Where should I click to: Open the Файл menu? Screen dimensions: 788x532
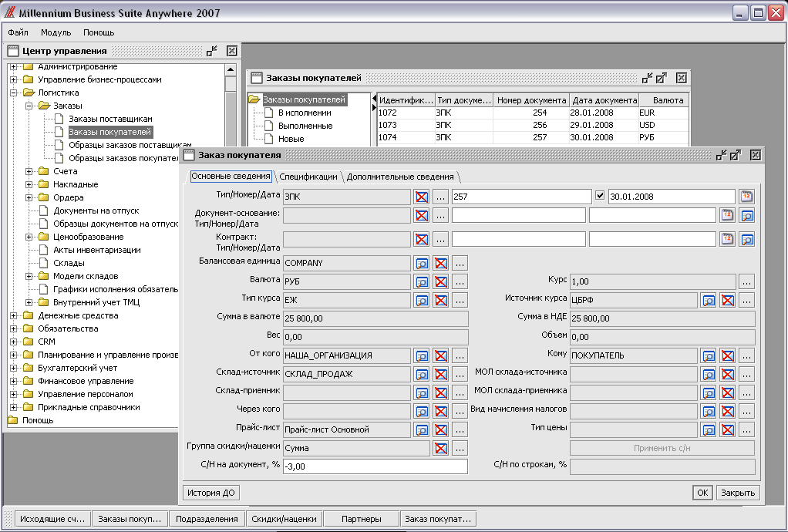pyautogui.click(x=18, y=32)
